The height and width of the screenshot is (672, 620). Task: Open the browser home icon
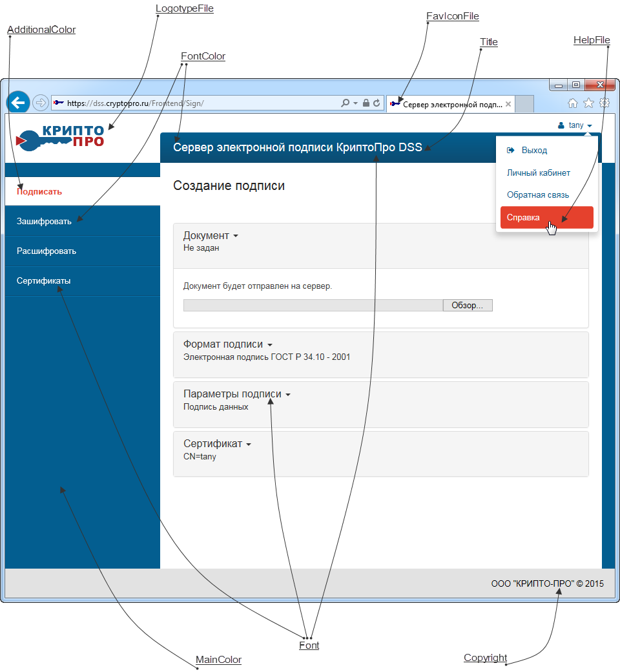tap(572, 103)
